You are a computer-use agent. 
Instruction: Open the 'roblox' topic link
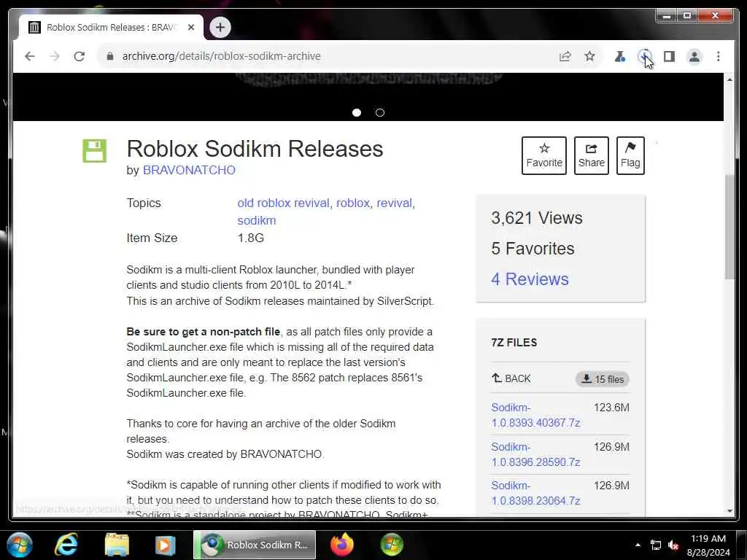[353, 203]
